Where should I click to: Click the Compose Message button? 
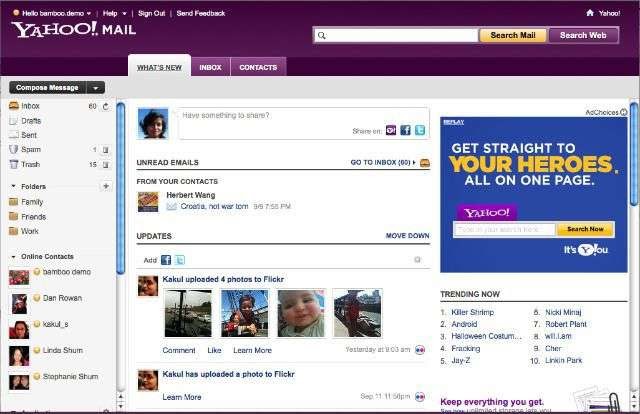(x=47, y=88)
